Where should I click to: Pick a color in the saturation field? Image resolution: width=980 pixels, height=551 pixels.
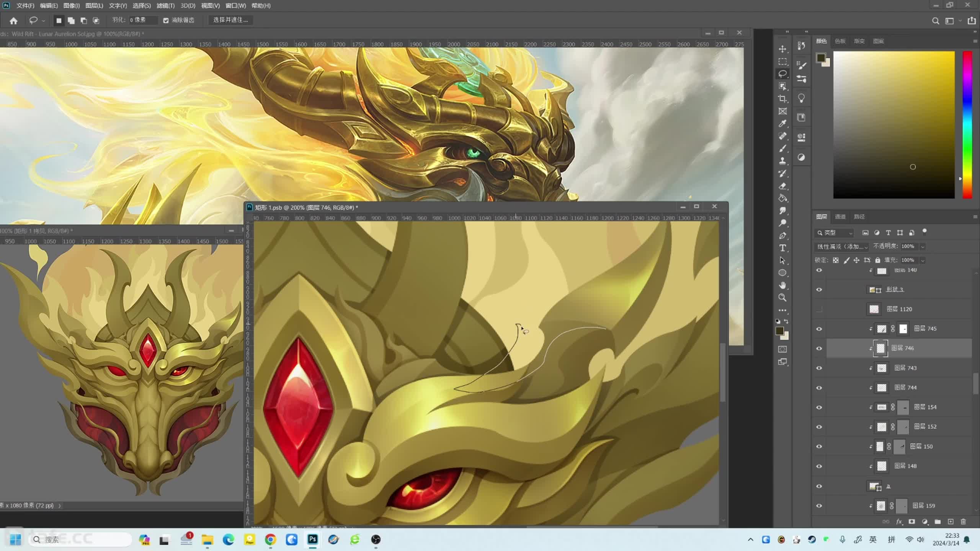(894, 124)
